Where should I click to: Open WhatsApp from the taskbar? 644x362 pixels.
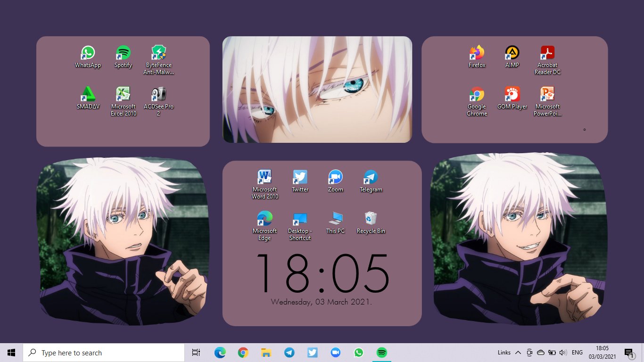[358, 353]
